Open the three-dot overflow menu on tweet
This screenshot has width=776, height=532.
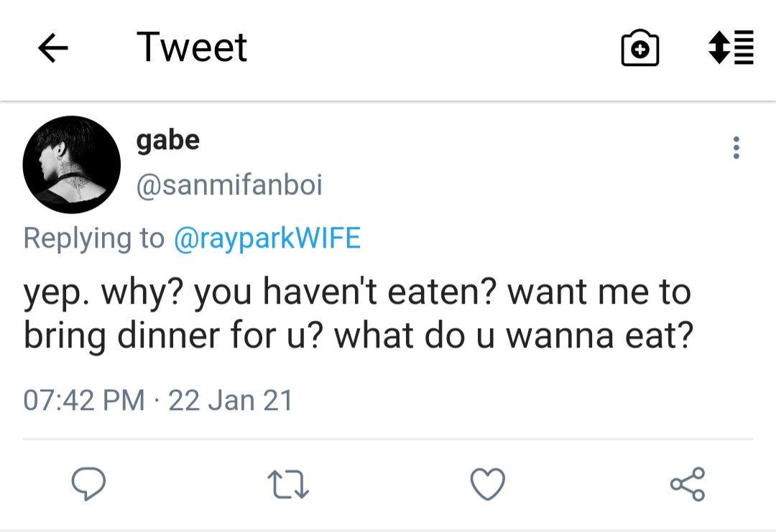click(x=735, y=148)
